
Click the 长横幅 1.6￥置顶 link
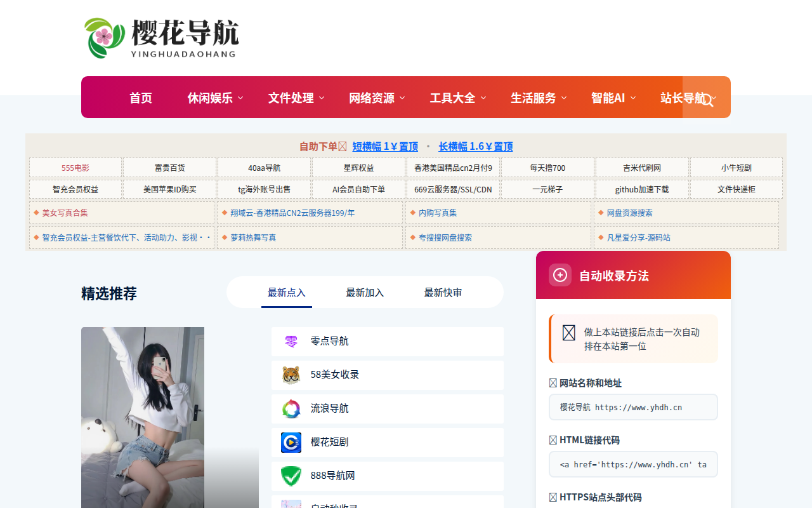[x=476, y=147]
